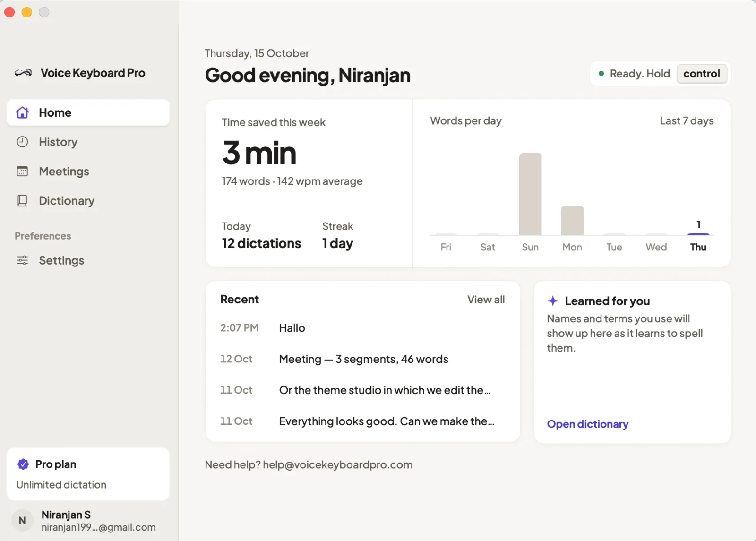Click the Thursday, 15 October date
This screenshot has width=756, height=541.
[257, 53]
